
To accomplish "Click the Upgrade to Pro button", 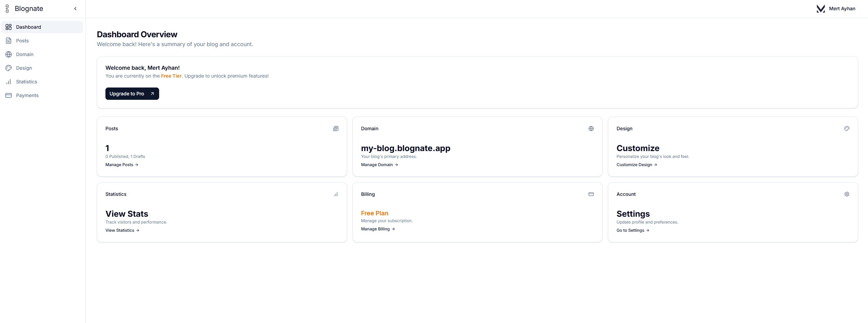I will (x=132, y=93).
